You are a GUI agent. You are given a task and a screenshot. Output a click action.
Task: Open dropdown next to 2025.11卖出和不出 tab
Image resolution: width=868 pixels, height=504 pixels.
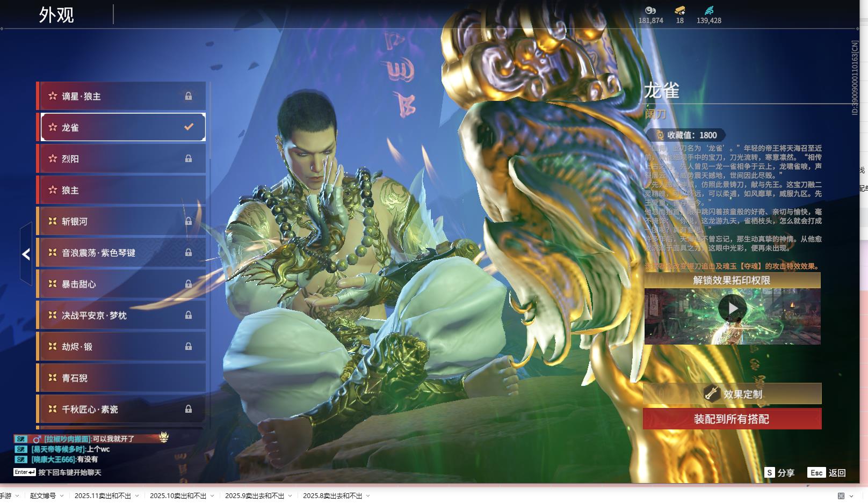(x=138, y=496)
